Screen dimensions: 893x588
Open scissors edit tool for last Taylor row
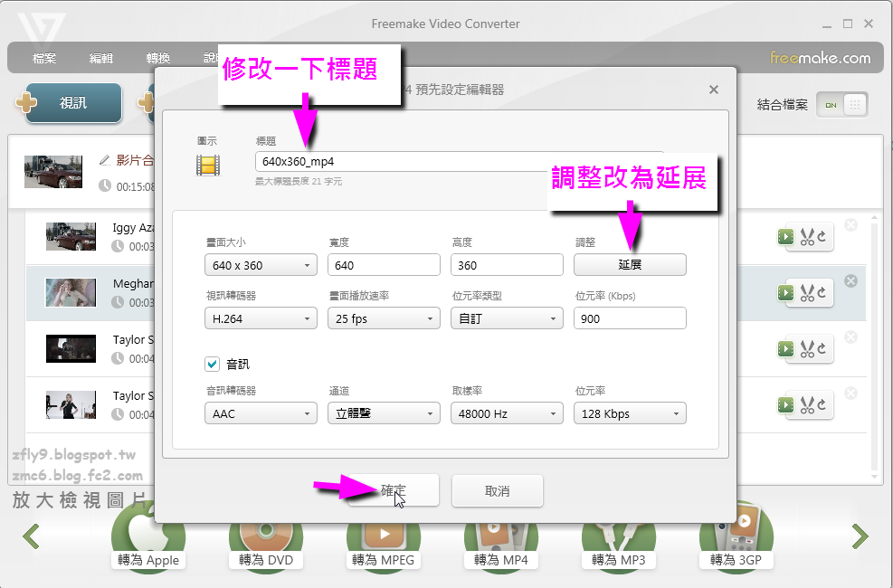pos(807,404)
